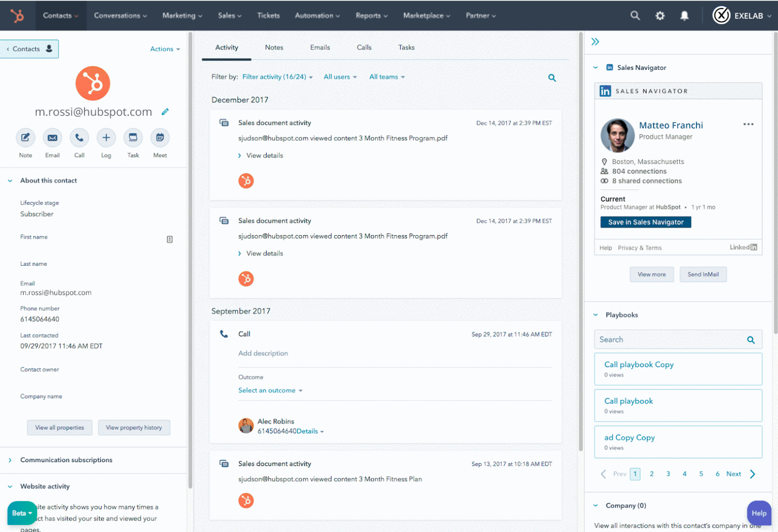Open the Sales menu
The image size is (778, 532).
[x=229, y=16]
